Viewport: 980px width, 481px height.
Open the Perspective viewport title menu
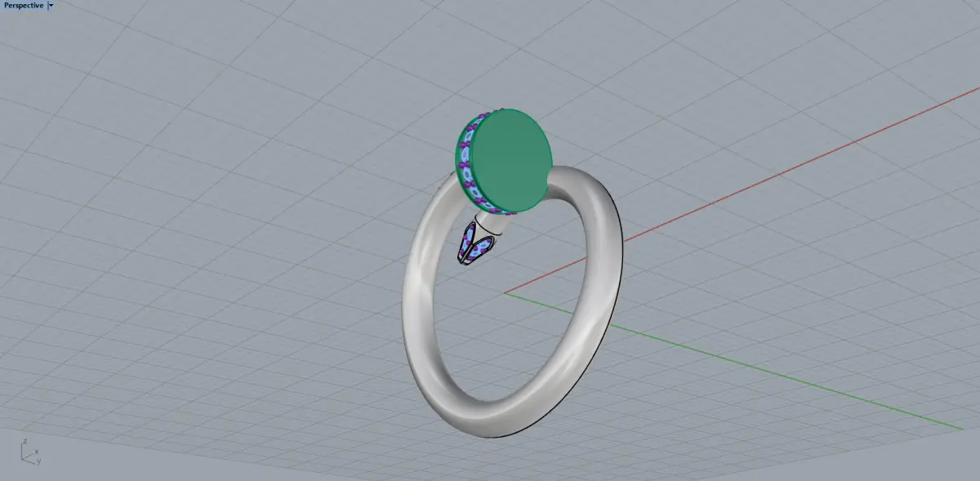pos(24,6)
